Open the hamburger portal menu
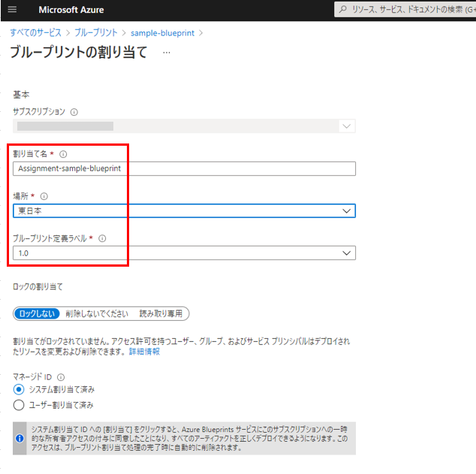 12,10
